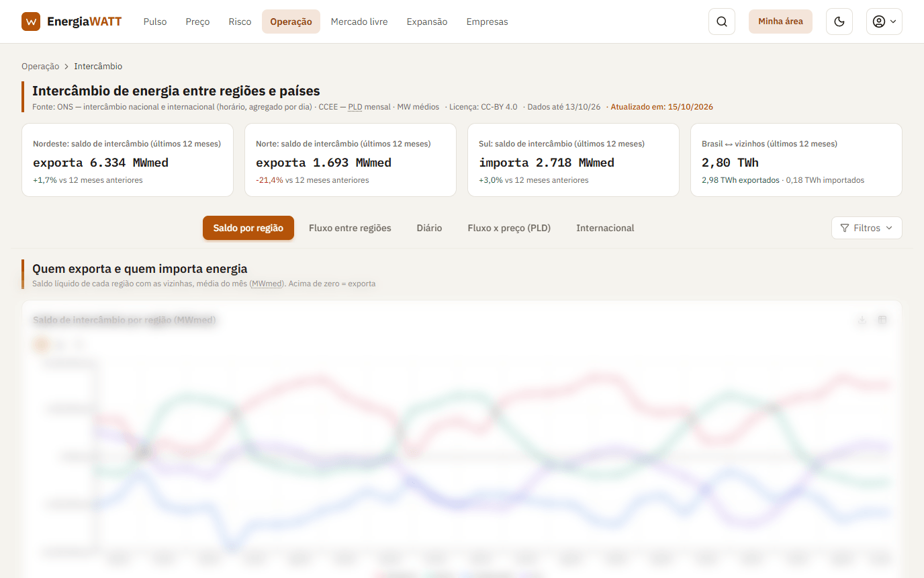The width and height of the screenshot is (924, 578).
Task: Open the user account dropdown
Action: click(884, 22)
